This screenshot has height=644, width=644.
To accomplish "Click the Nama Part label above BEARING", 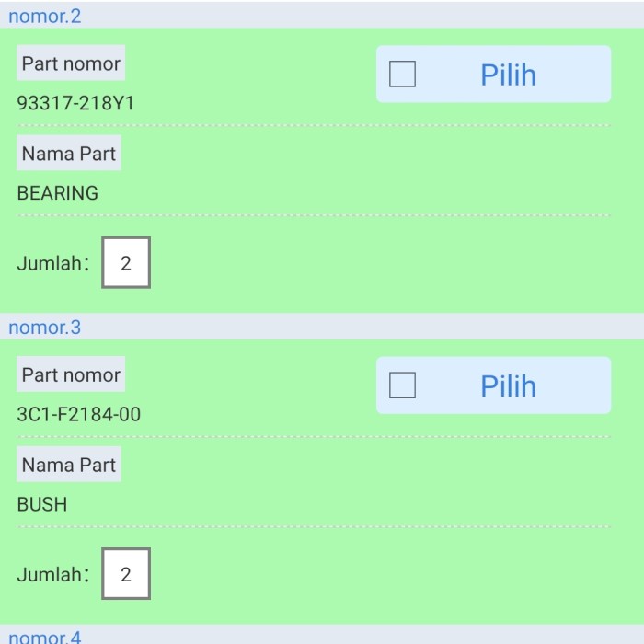I will (x=69, y=154).
